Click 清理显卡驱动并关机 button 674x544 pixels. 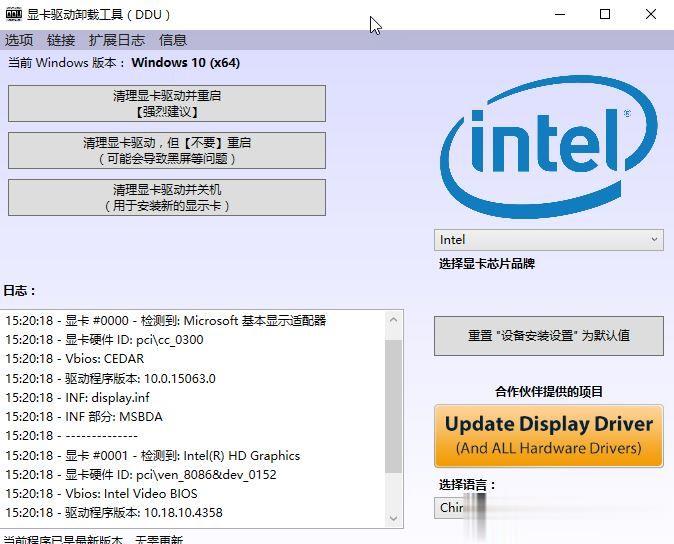(167, 197)
